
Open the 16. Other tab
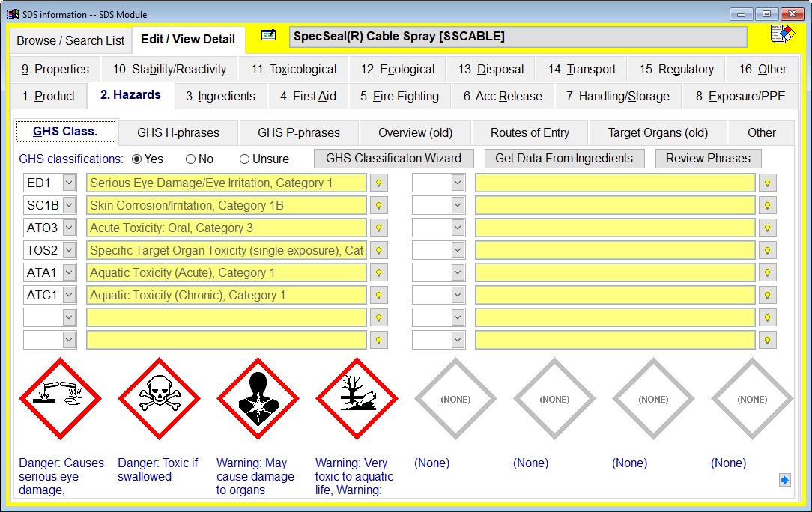point(763,70)
